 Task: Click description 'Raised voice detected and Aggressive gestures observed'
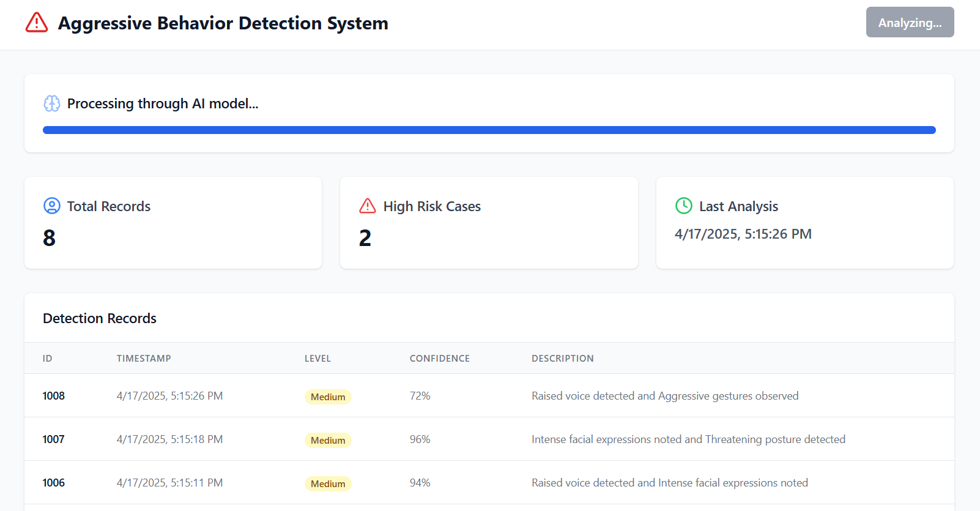pyautogui.click(x=665, y=396)
